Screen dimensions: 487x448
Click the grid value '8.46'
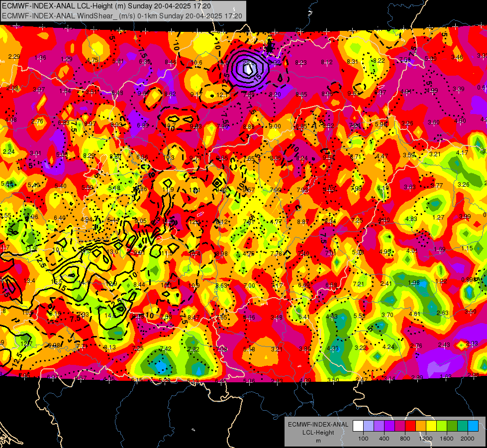point(171,62)
